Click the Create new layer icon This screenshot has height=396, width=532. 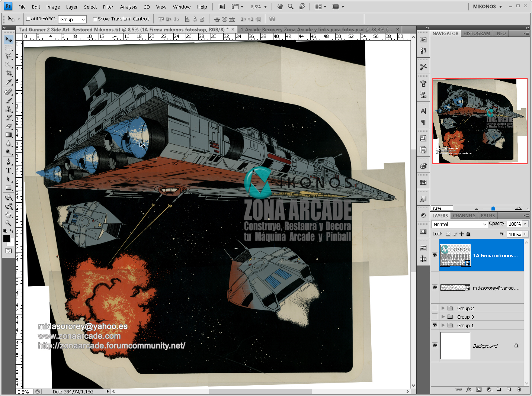509,389
